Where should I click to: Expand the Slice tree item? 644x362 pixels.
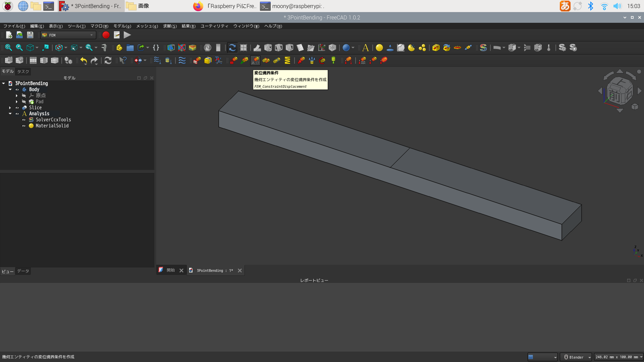10,108
